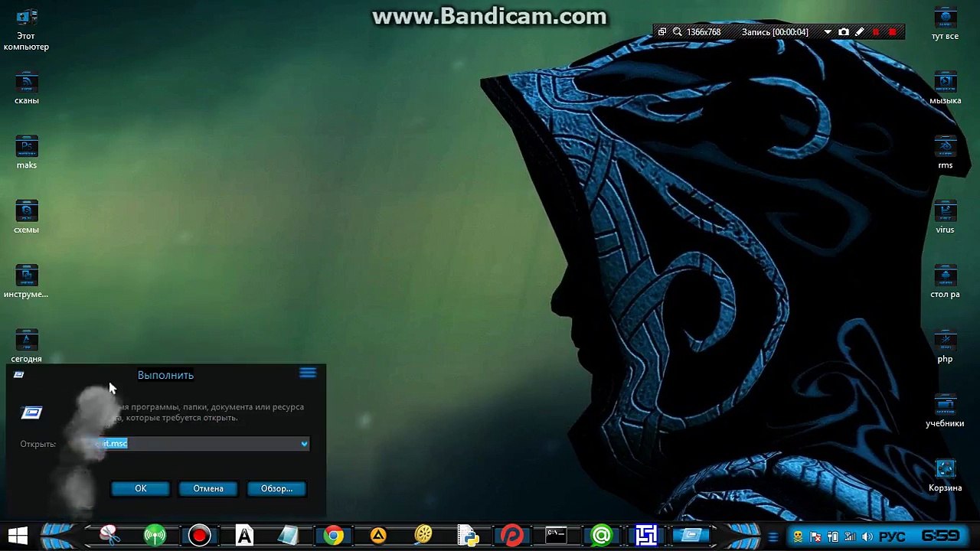Open the command prompt taskbar icon

(556, 536)
